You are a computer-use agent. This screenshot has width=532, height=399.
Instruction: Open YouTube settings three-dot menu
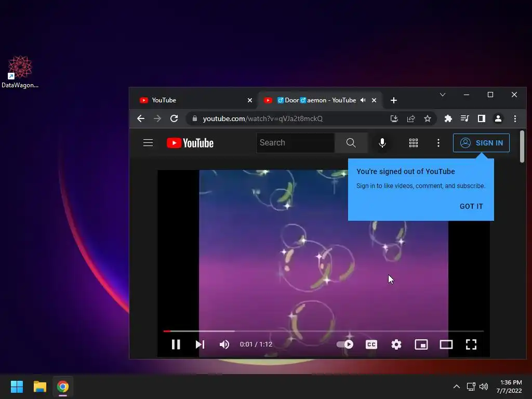[x=438, y=143]
